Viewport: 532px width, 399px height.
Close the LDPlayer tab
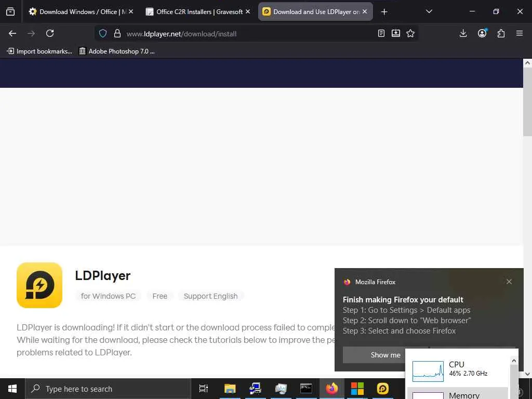point(365,11)
